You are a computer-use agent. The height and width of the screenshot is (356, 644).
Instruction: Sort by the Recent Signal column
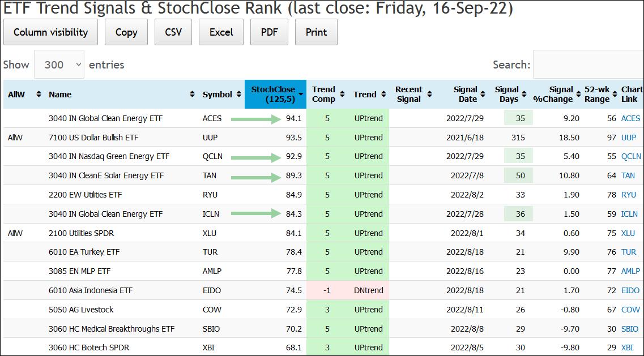tap(429, 95)
